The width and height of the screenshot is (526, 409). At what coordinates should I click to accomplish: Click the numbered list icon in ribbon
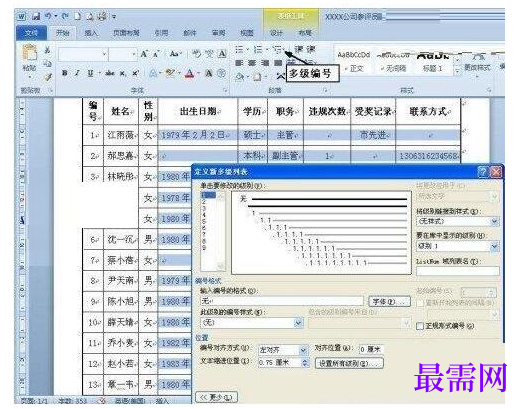[x=258, y=50]
